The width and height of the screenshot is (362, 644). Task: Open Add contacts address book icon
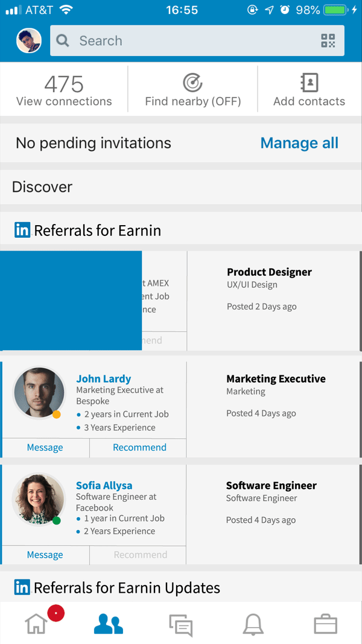pos(310,83)
